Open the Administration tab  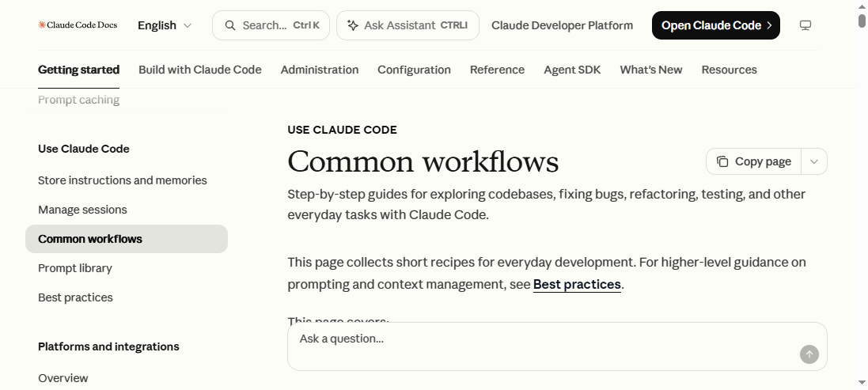click(320, 70)
